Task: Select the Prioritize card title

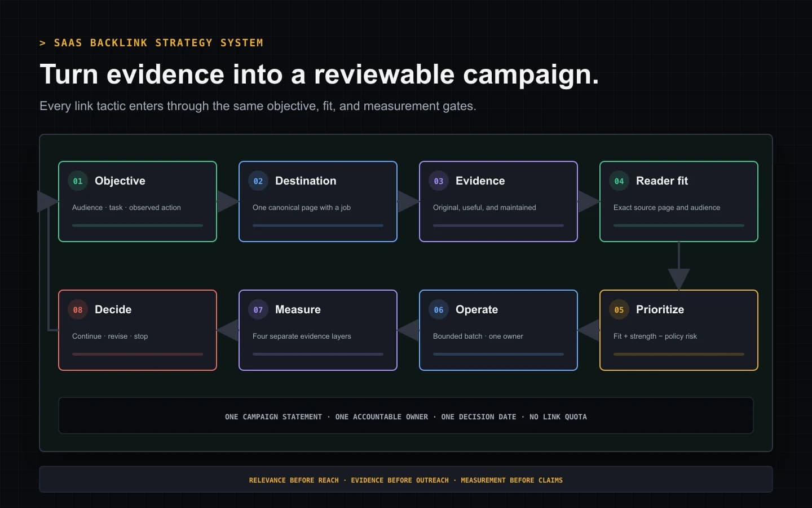Action: pos(660,309)
